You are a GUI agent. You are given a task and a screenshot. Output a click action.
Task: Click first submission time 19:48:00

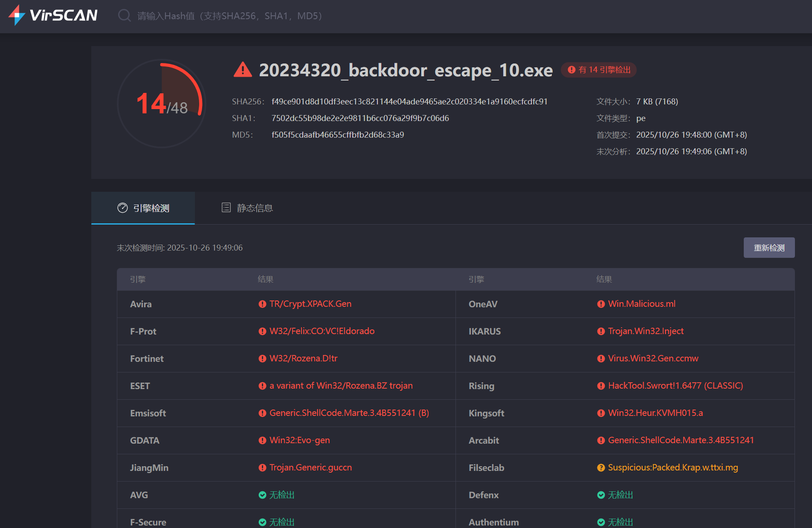[x=691, y=135]
